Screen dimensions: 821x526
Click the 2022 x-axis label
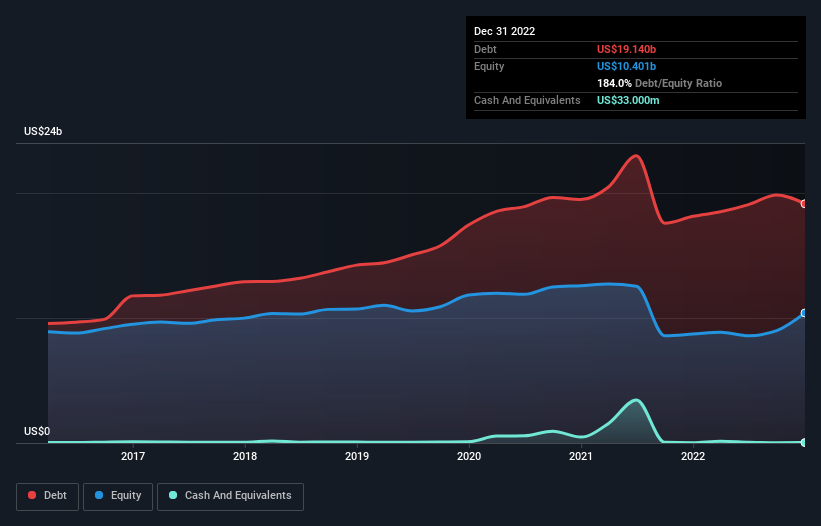pos(693,456)
